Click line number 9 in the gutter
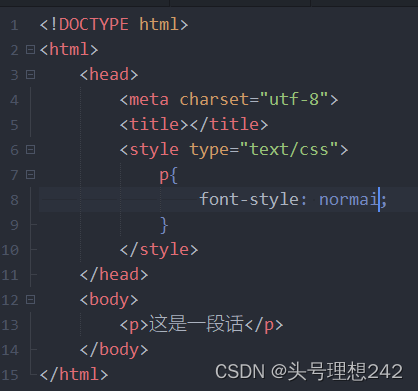 [x=14, y=225]
